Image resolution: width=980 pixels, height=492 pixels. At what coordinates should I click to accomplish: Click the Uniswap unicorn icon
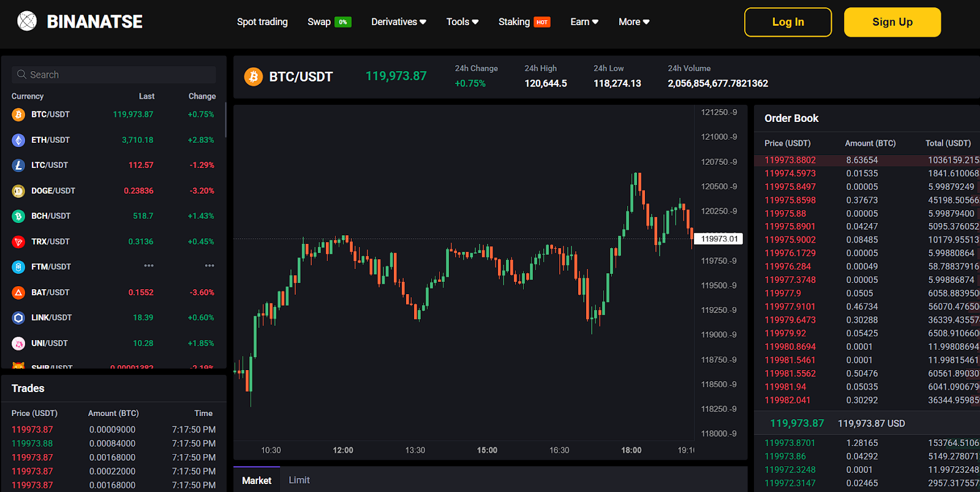point(18,344)
